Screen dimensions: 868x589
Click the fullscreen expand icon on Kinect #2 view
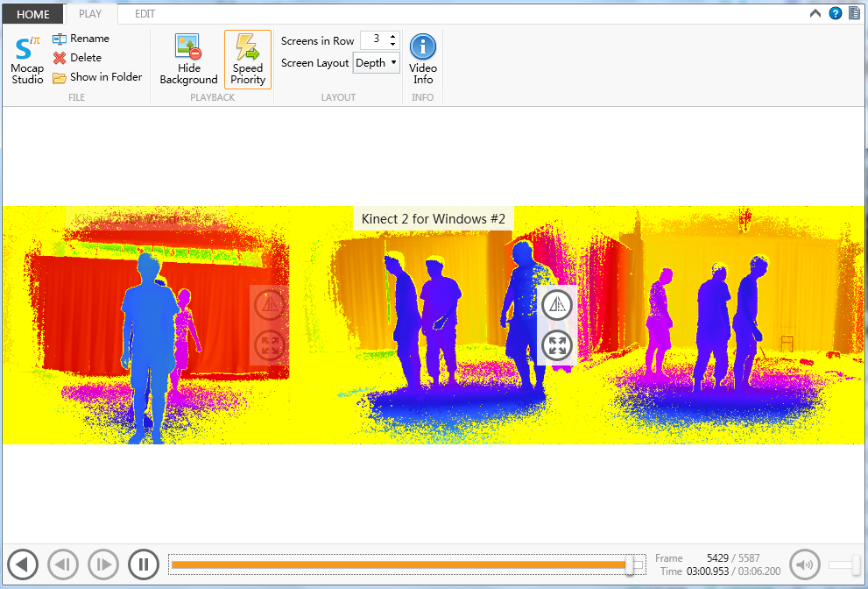pos(557,345)
